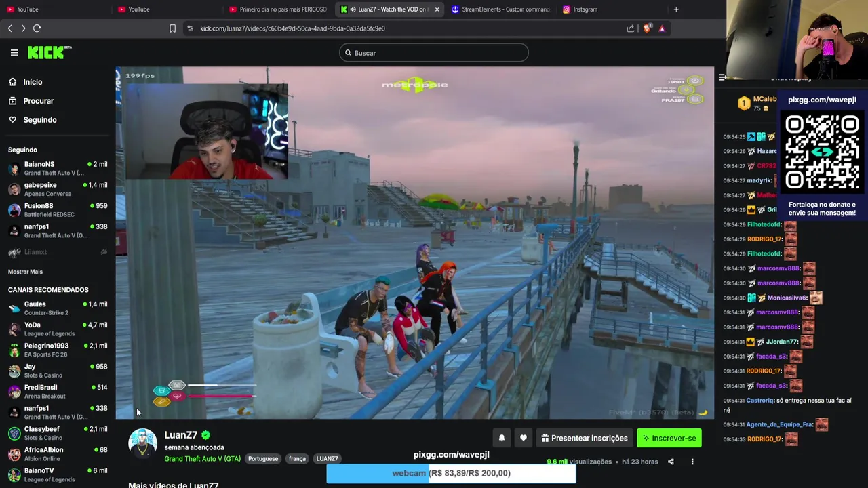Screen dimensions: 868x488
Task: Click the share icon in the address bar
Action: click(631, 28)
